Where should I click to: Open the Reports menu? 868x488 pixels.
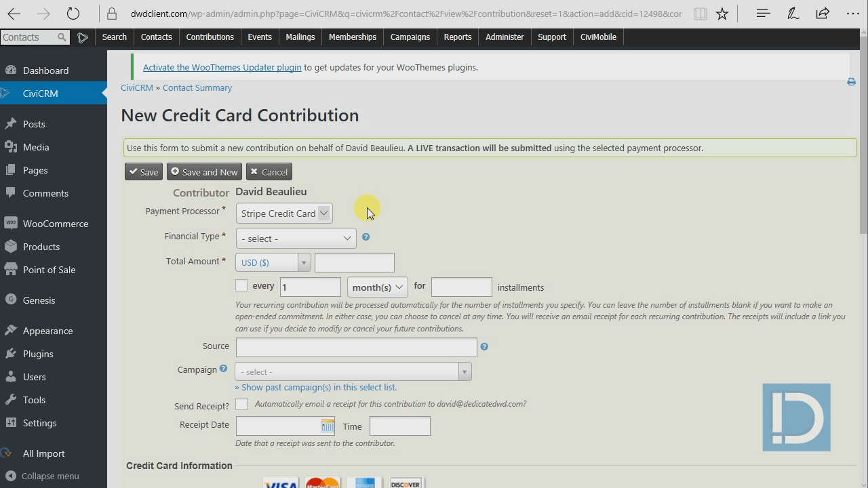coord(457,37)
